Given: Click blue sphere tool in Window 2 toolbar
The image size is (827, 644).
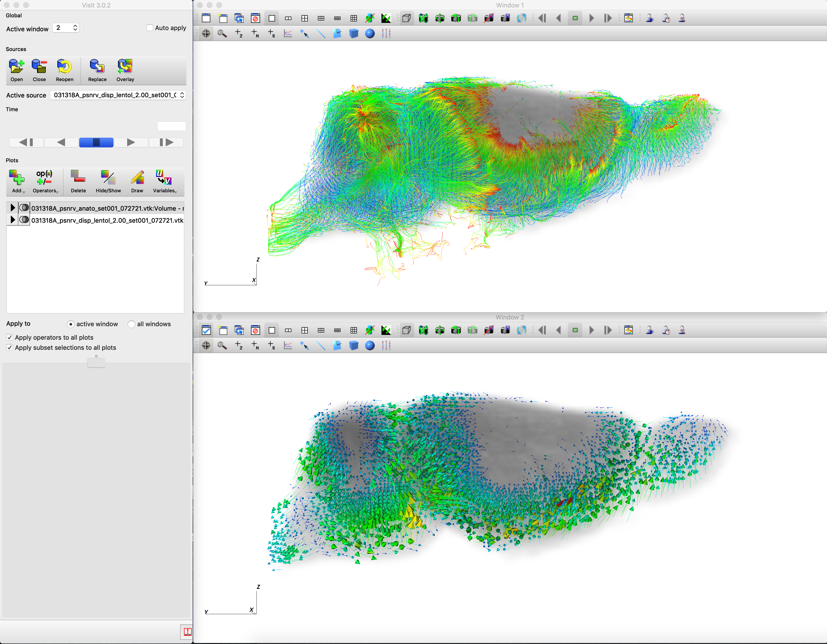Looking at the screenshot, I should click(x=370, y=346).
